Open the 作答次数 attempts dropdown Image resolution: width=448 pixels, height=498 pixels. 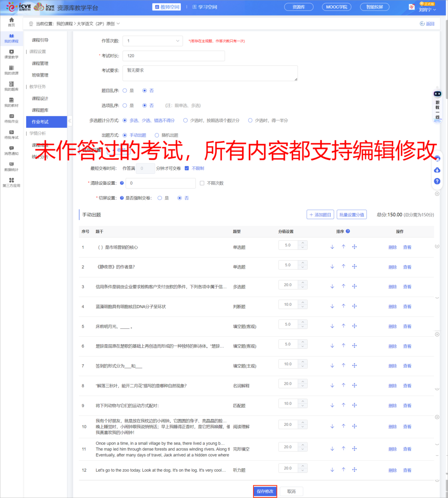click(x=152, y=41)
